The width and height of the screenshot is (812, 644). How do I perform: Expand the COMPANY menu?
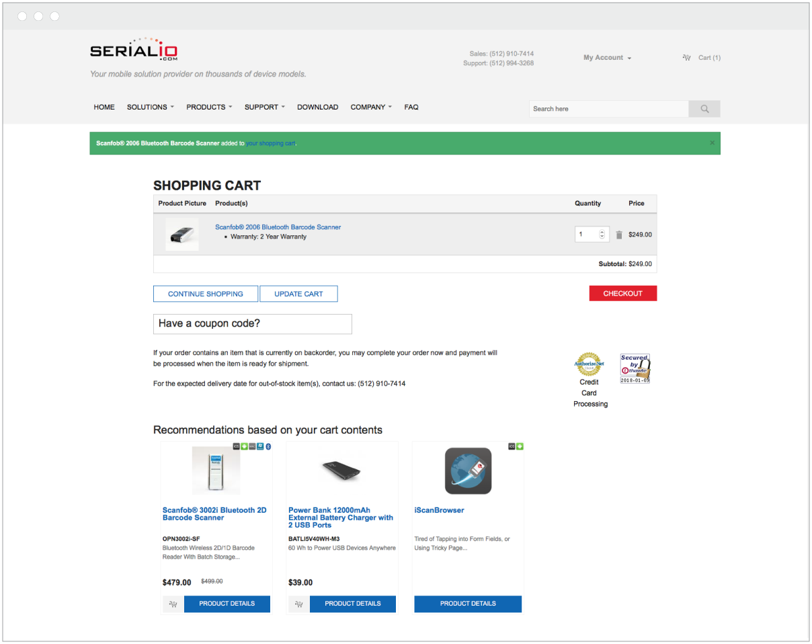pyautogui.click(x=371, y=107)
